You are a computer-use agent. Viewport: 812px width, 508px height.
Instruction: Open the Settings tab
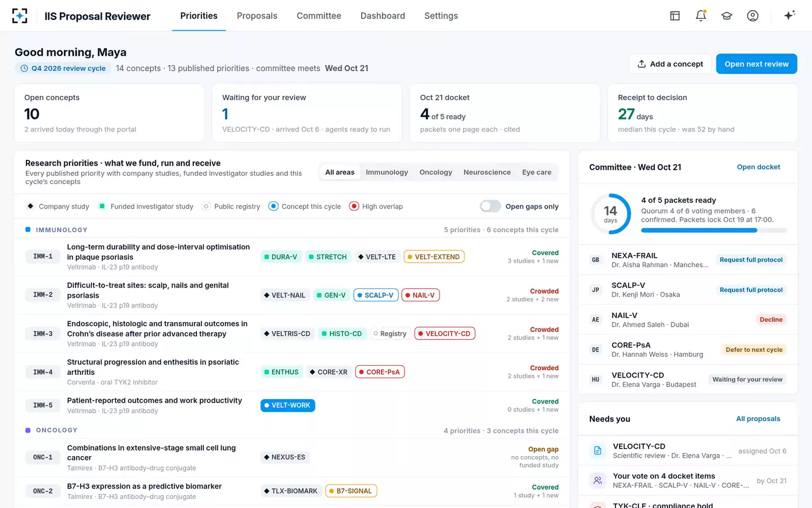coord(441,16)
